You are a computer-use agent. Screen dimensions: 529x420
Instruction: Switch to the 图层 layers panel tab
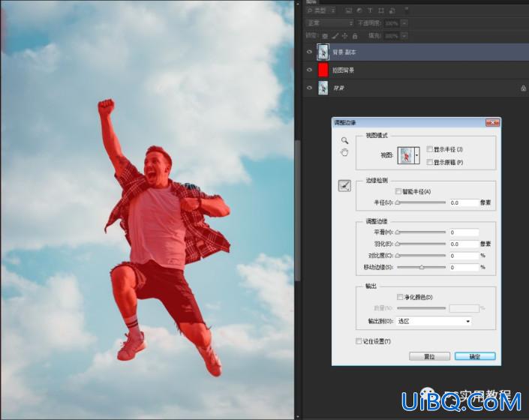[311, 1]
